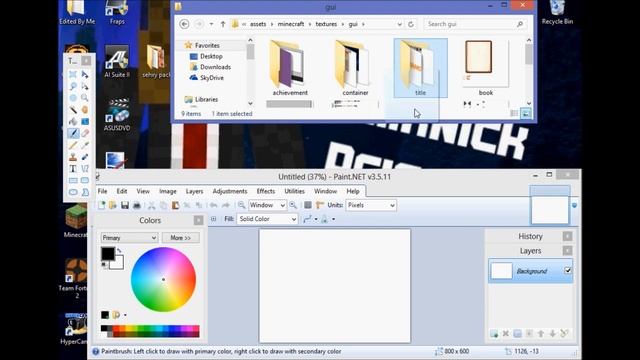Click the New image toolbar icon
Viewport: 640px width, 360px height.
click(x=101, y=205)
